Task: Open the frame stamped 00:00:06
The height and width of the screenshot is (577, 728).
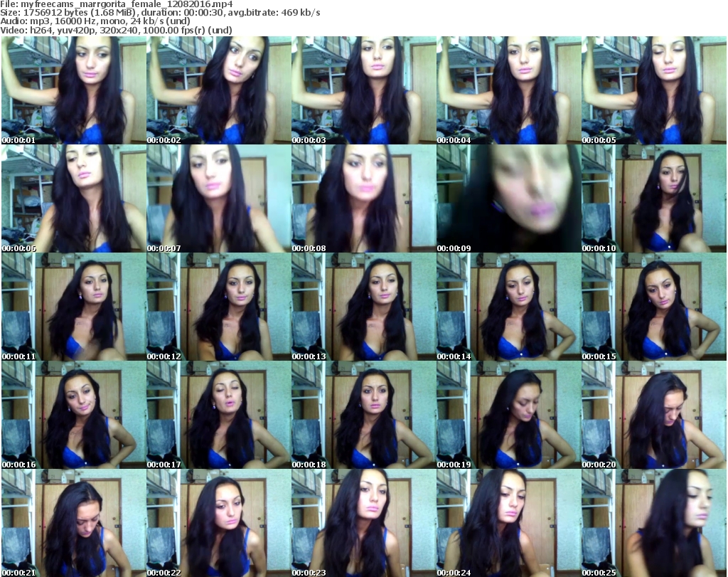Action: (74, 198)
